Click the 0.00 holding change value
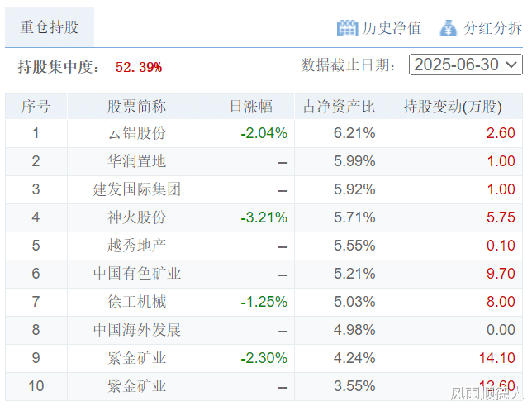This screenshot has width=532, height=411. pyautogui.click(x=501, y=330)
